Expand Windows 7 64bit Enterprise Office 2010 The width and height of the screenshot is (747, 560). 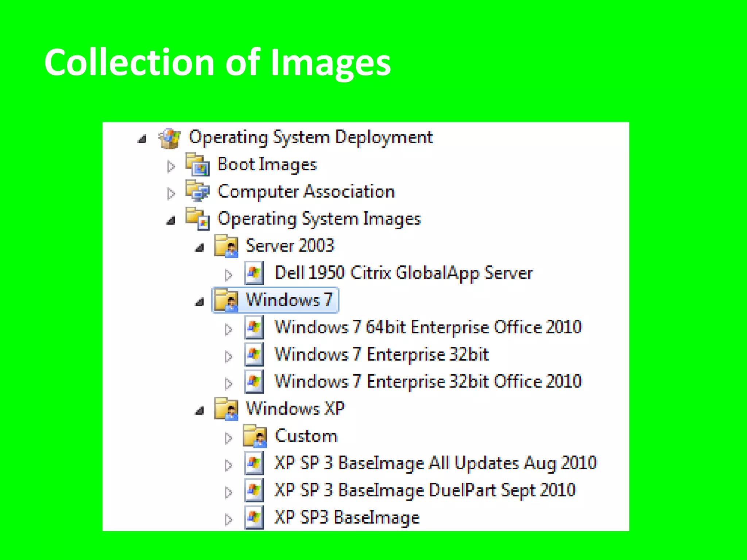point(229,329)
